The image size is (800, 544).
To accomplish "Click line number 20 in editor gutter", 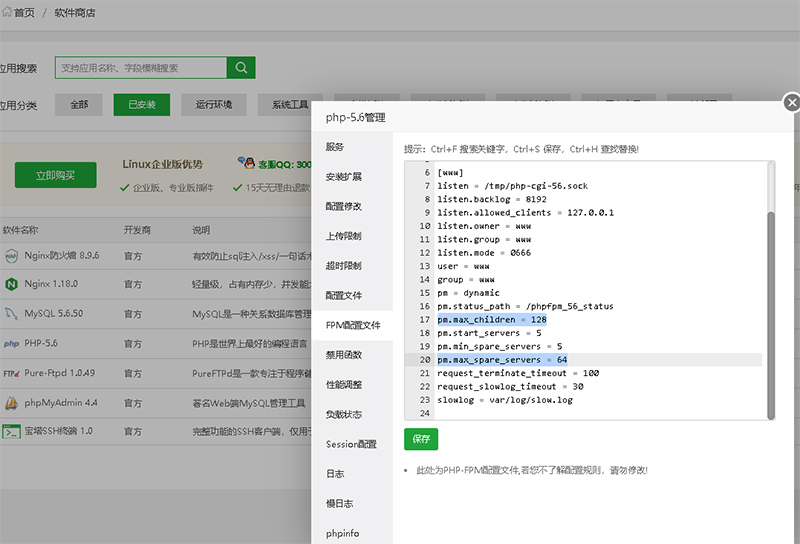I will tap(425, 360).
